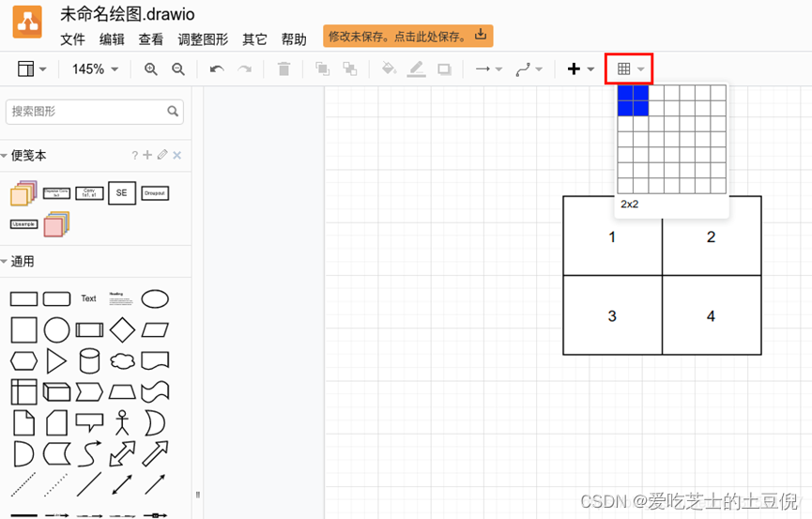Open the 帮助 menu

(x=294, y=39)
